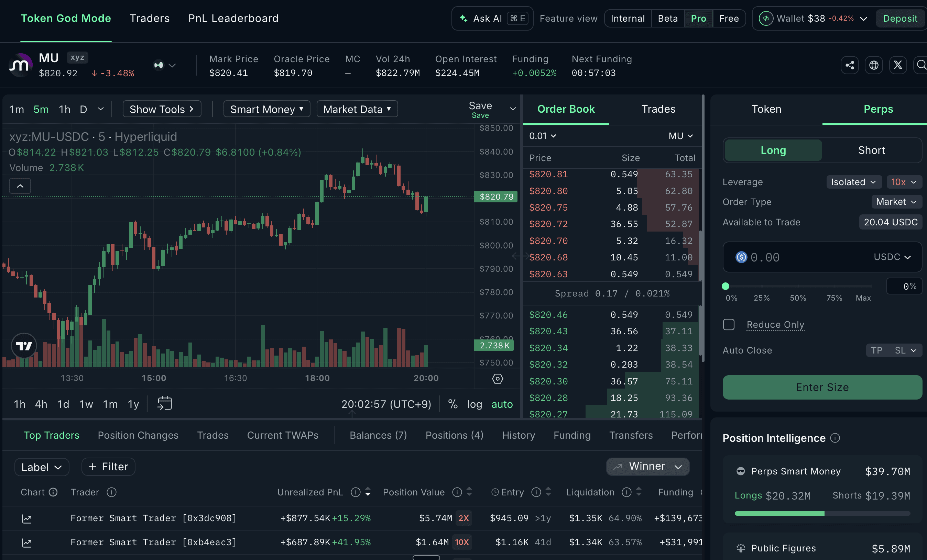Click the Position Intelligence info icon
Viewport: 927px width, 560px height.
(x=835, y=438)
